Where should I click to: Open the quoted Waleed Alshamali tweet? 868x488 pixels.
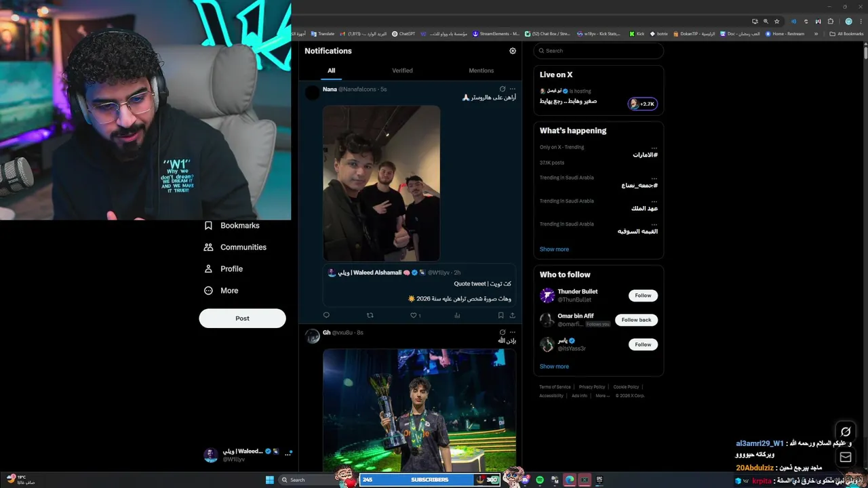coord(419,285)
